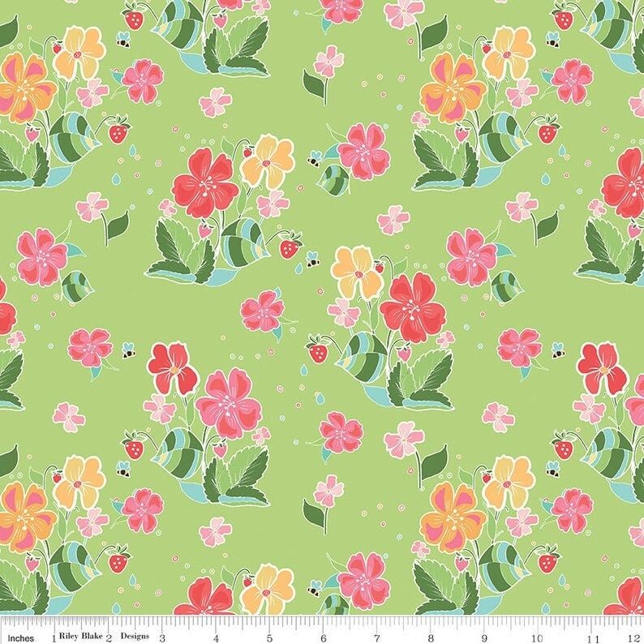Click the "Inches" label on the ruler
Viewport: 644px width, 644px height.
21,638
